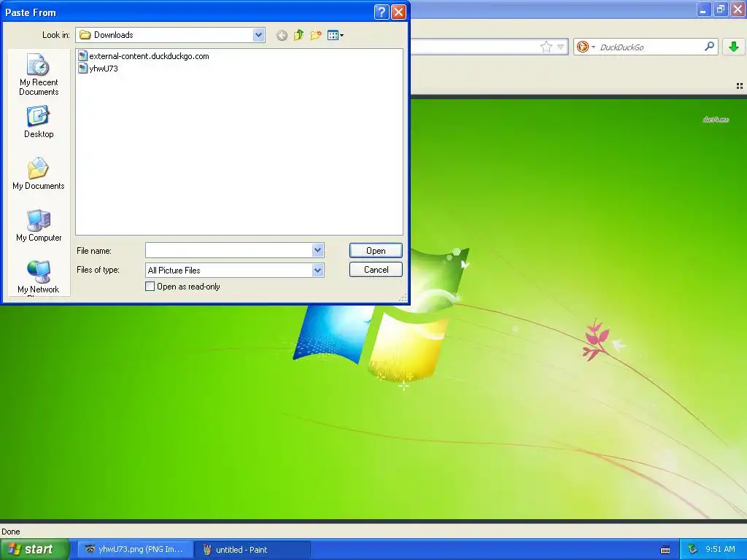Image resolution: width=747 pixels, height=560 pixels.
Task: Click the system tray network icon
Action: (x=692, y=549)
